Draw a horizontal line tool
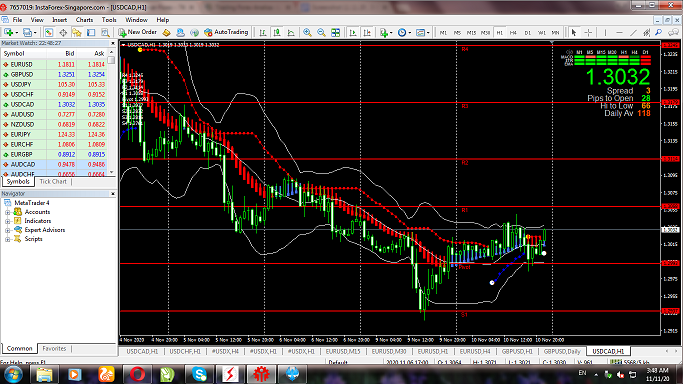The width and height of the screenshot is (683, 384). pyautogui.click(x=619, y=33)
